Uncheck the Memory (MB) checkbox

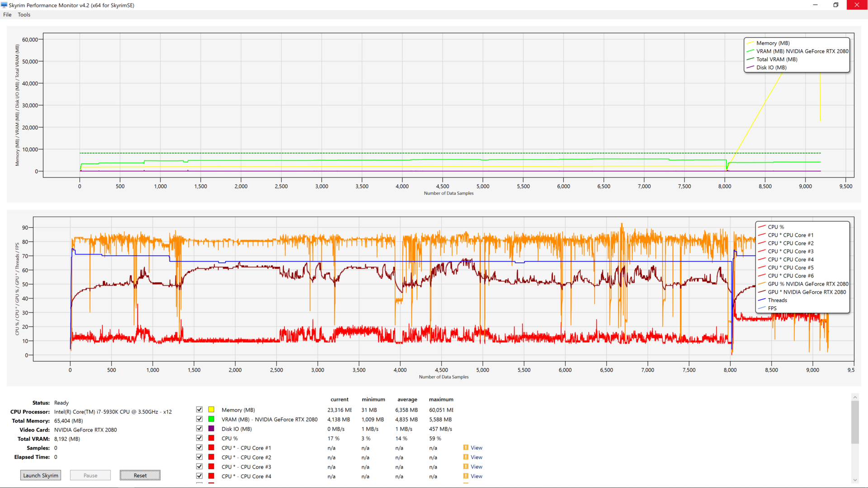pos(199,409)
